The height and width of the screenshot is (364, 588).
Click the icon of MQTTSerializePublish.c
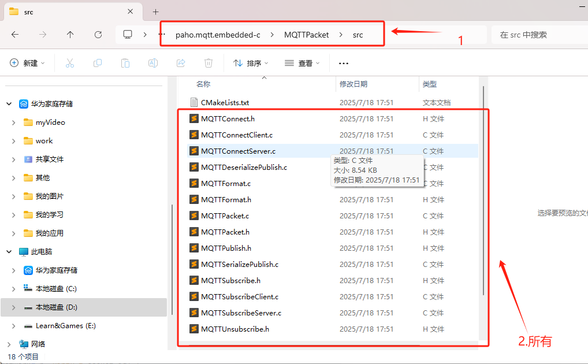(x=194, y=264)
